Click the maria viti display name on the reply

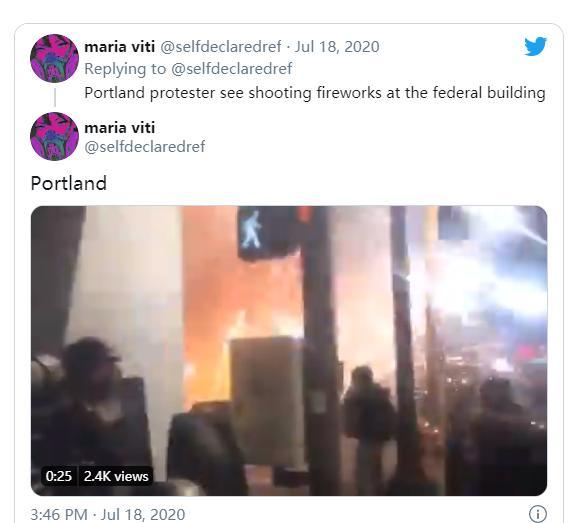click(120, 47)
